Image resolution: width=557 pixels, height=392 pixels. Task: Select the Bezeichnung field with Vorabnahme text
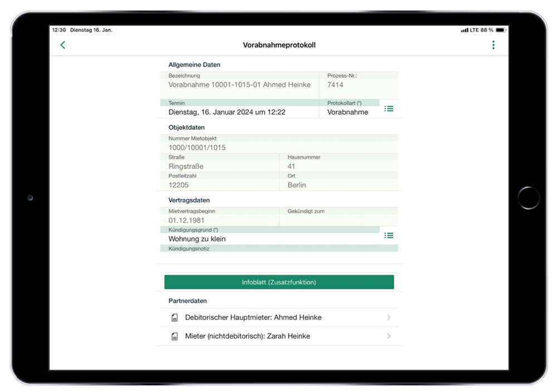[x=239, y=85]
